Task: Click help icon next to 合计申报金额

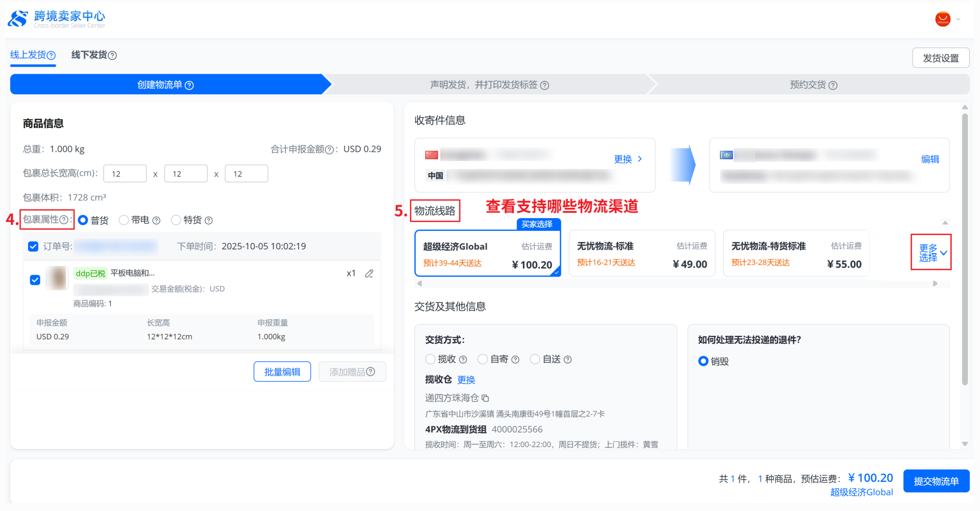Action: [x=329, y=150]
